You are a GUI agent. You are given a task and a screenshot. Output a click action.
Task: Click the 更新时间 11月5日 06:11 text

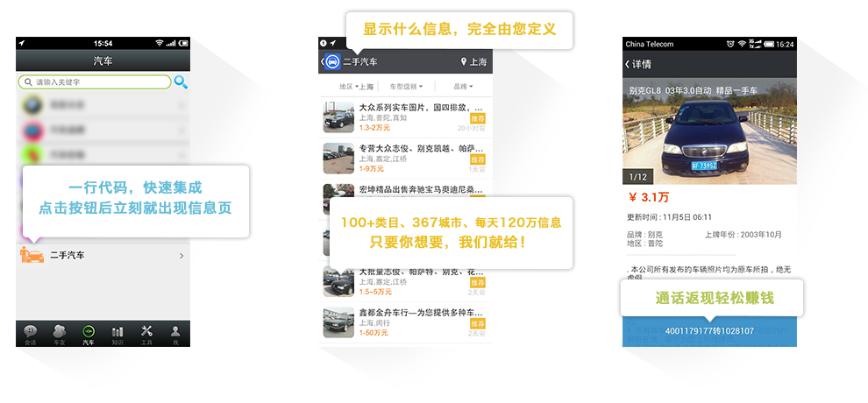tap(669, 217)
